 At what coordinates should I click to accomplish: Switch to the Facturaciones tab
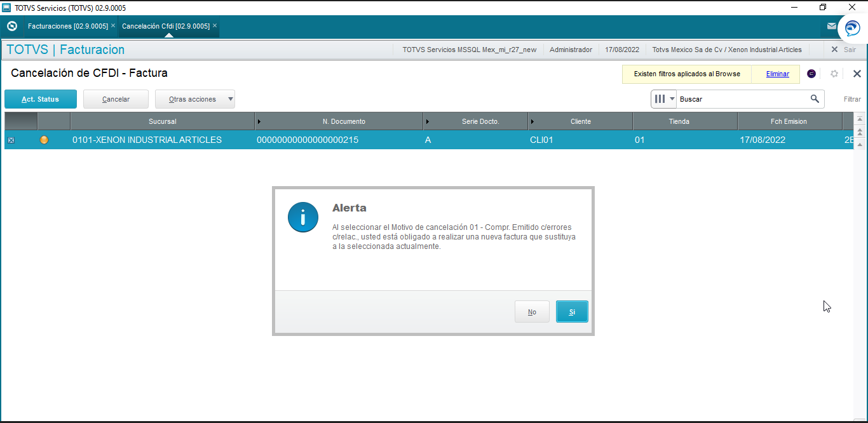(x=67, y=26)
